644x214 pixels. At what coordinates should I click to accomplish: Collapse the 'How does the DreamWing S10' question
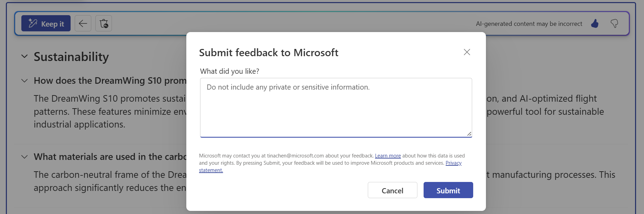[24, 81]
